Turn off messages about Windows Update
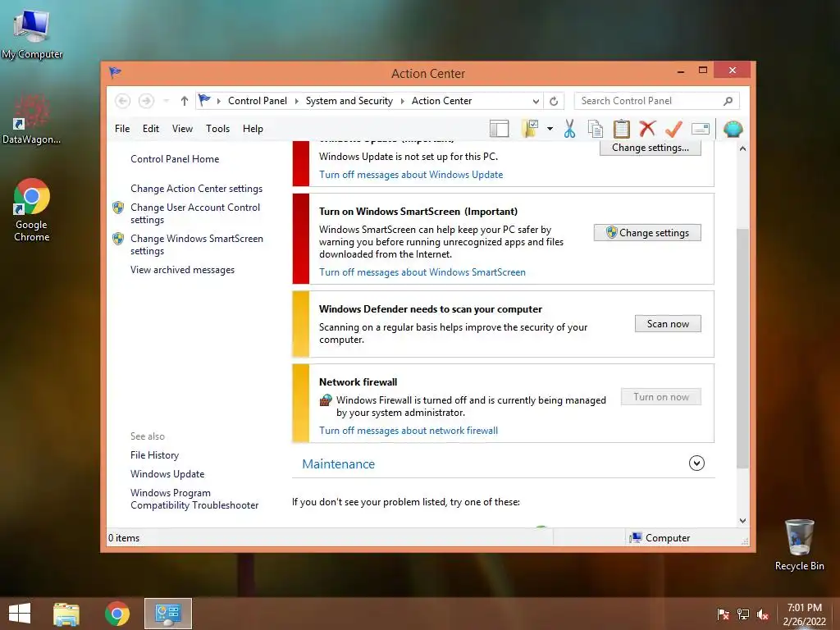The height and width of the screenshot is (630, 840). point(411,175)
